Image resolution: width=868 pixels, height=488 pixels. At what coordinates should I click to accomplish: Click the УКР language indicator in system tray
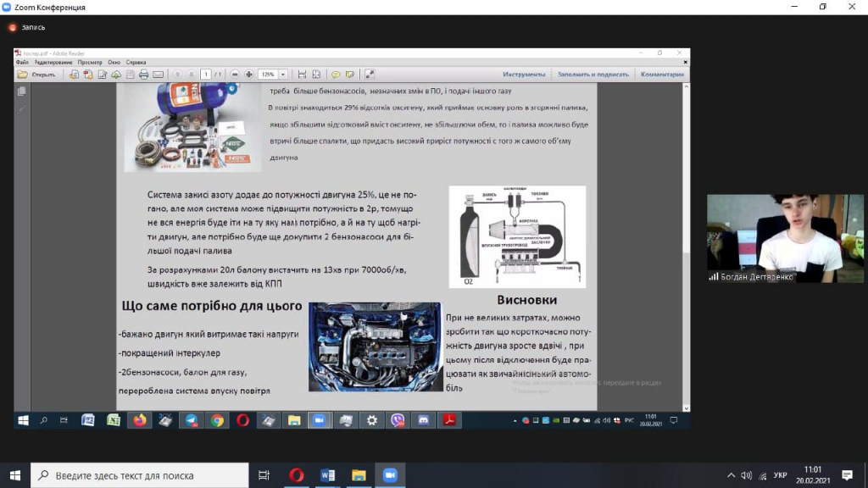click(781, 475)
